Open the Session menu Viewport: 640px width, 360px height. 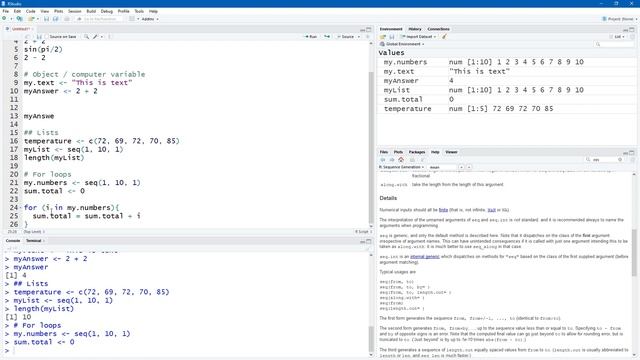[74, 11]
